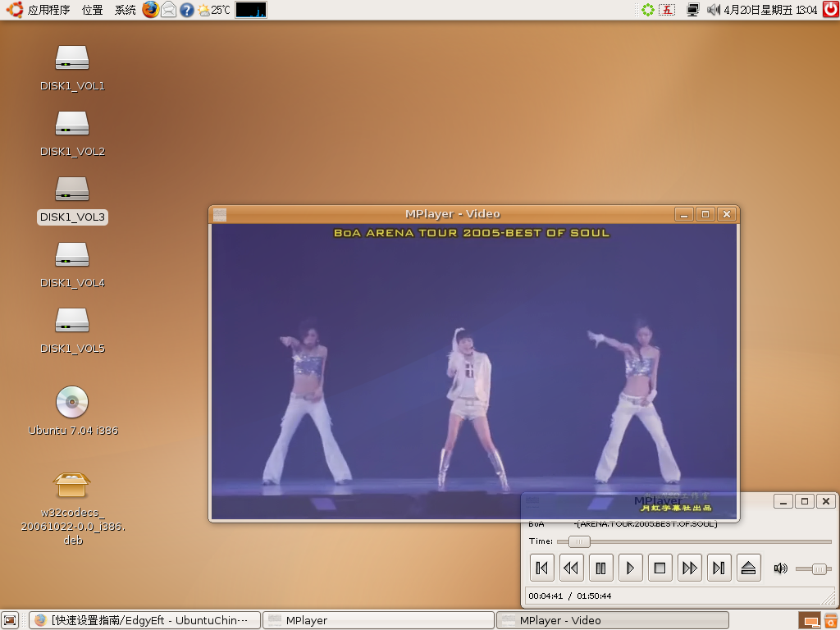Open the panel volume speaker icon

[713, 10]
